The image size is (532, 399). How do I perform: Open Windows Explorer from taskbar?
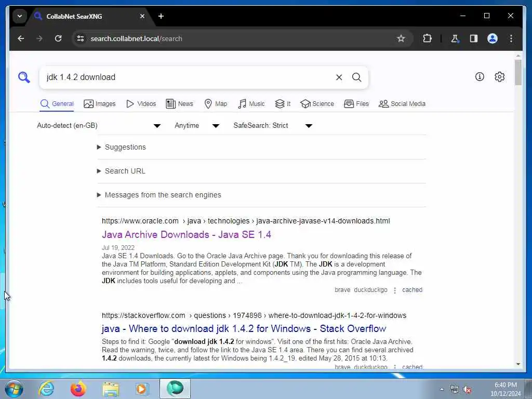tap(111, 389)
